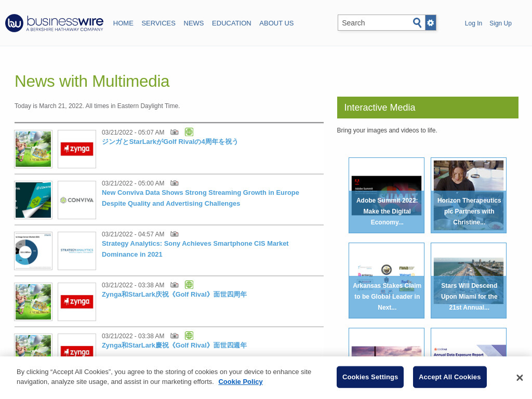532x399 pixels.
Task: Click the Cookies Settings button
Action: 370,377
